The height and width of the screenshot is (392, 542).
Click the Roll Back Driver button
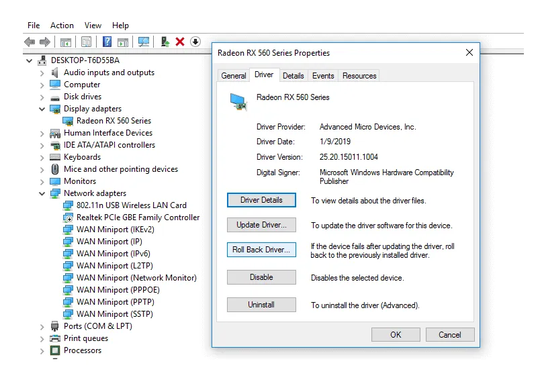tap(261, 250)
